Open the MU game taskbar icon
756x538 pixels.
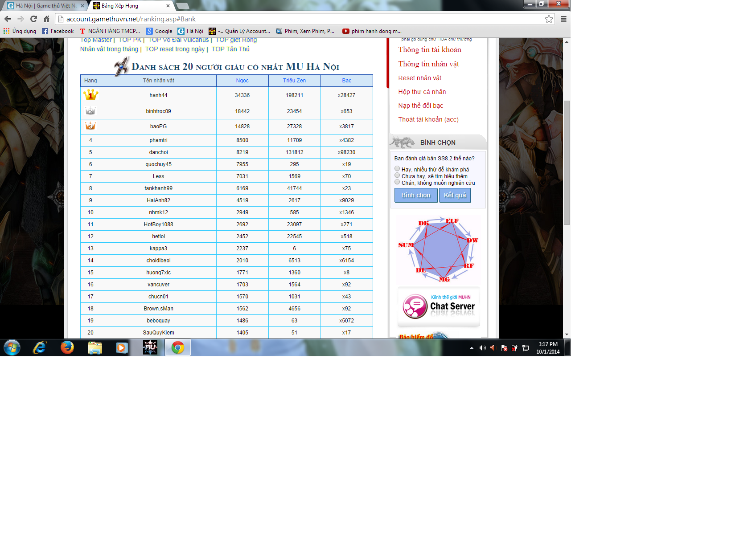click(x=150, y=347)
